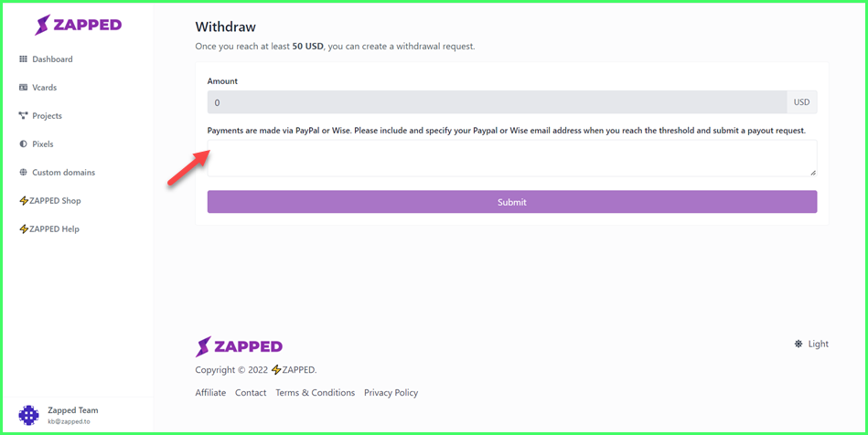Click the ZAPPED logo in the footer
Viewport: 868px width, 435px height.
point(239,346)
